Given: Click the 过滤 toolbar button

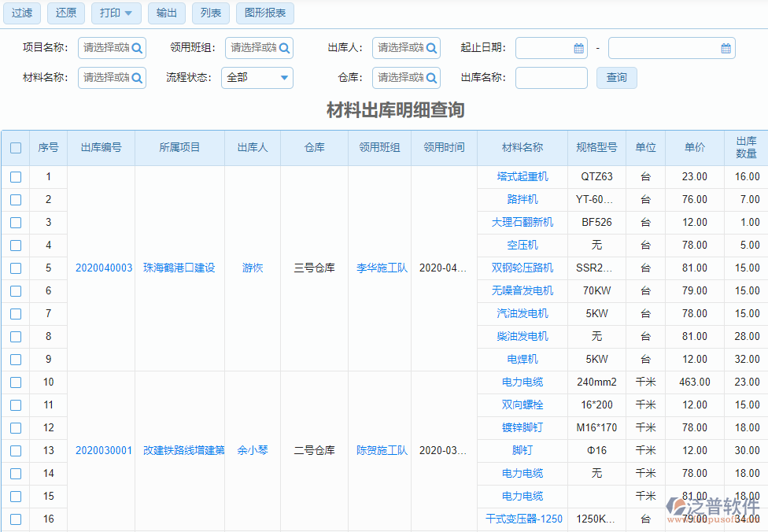Looking at the screenshot, I should [21, 13].
